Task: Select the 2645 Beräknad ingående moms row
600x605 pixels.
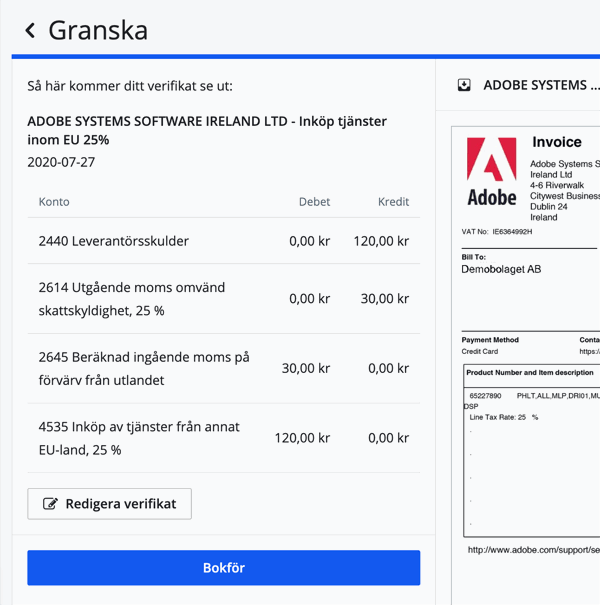Action: point(223,368)
